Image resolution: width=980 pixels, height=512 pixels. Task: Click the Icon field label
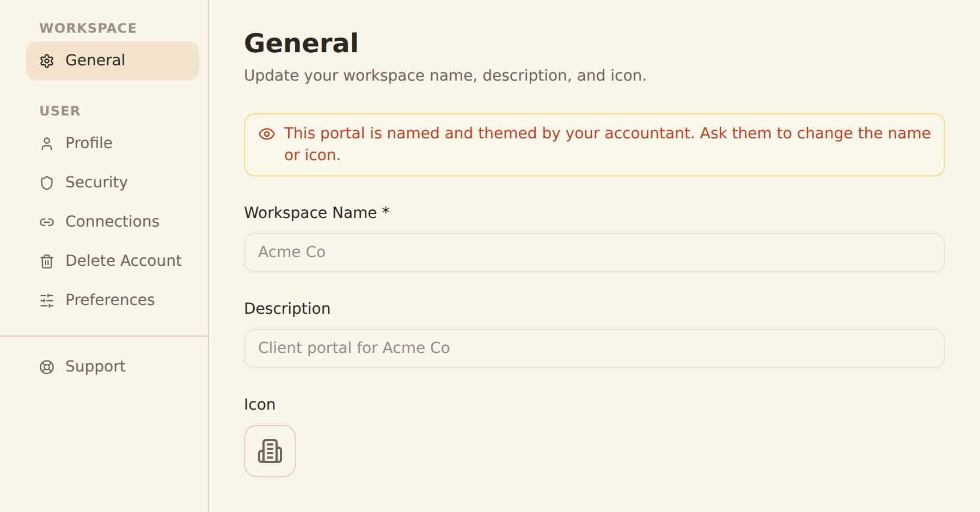[x=260, y=404]
